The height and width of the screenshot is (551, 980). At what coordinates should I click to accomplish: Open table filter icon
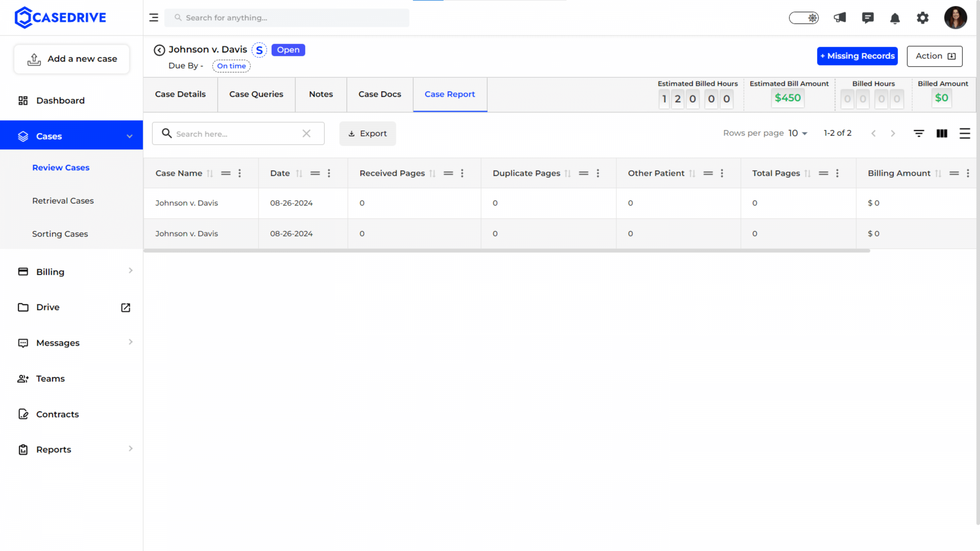coord(919,133)
